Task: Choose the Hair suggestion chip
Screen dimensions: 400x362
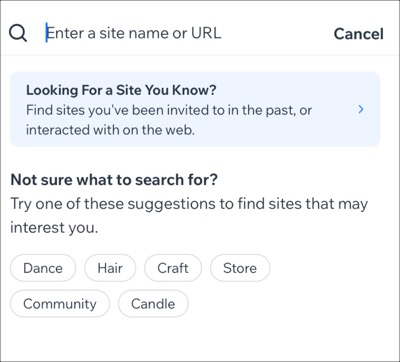Action: coord(110,268)
